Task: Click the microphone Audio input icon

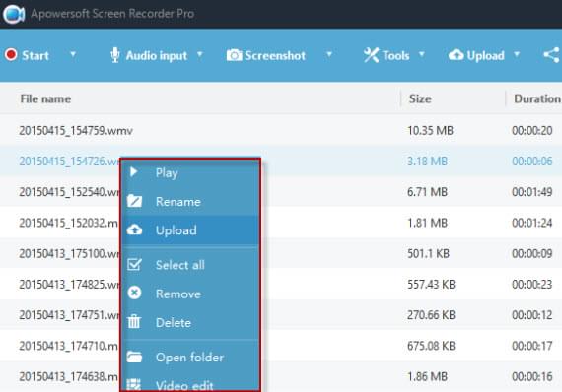Action: tap(115, 55)
